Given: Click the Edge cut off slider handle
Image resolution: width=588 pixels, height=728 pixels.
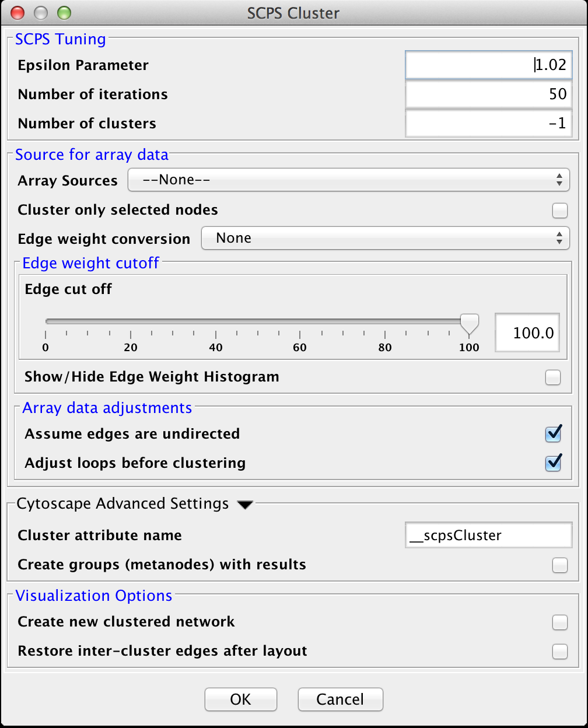Looking at the screenshot, I should point(469,322).
